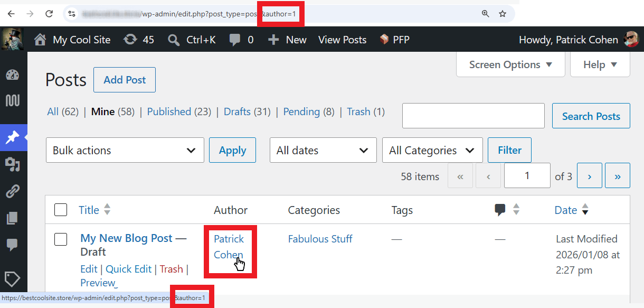The image size is (644, 308).
Task: Click the home icon beside My Cool Site
Action: tap(40, 40)
